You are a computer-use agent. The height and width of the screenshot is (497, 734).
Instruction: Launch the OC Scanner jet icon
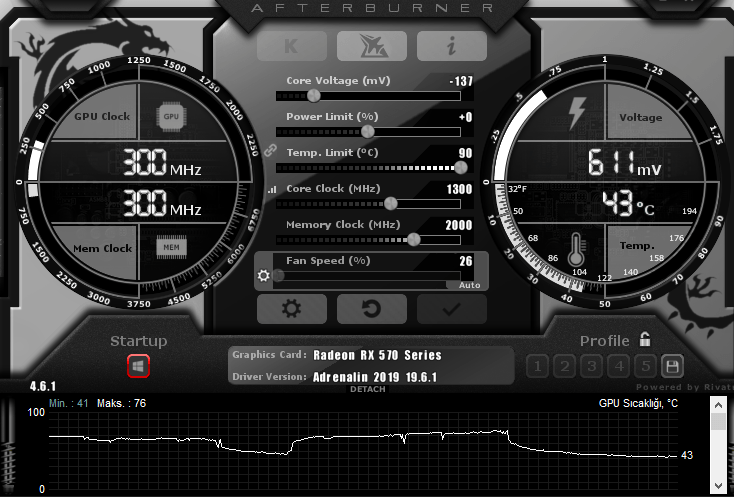(372, 46)
